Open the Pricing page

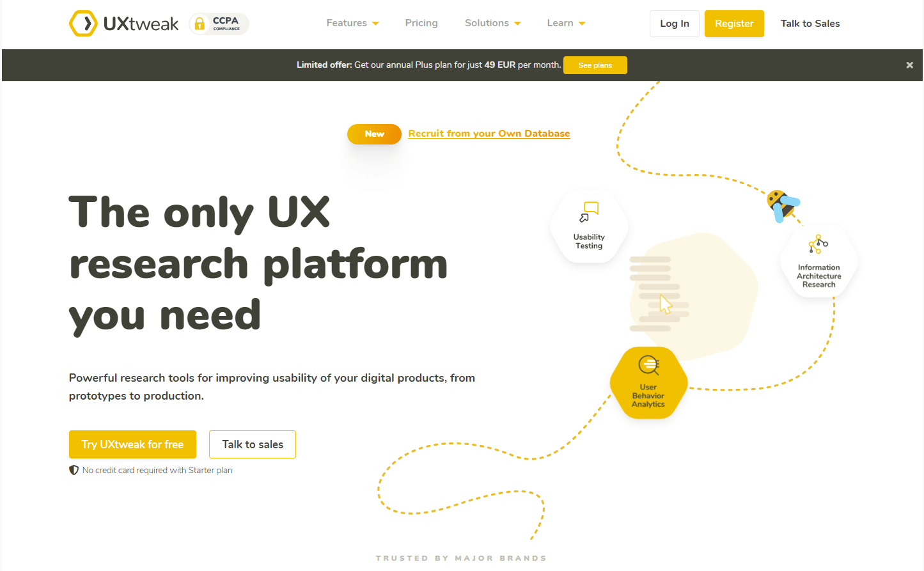pos(421,23)
